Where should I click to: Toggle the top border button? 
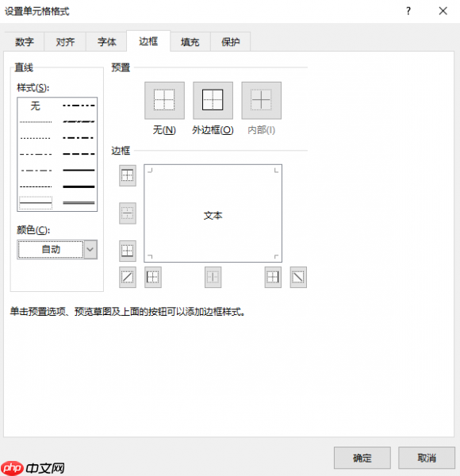[x=128, y=175]
